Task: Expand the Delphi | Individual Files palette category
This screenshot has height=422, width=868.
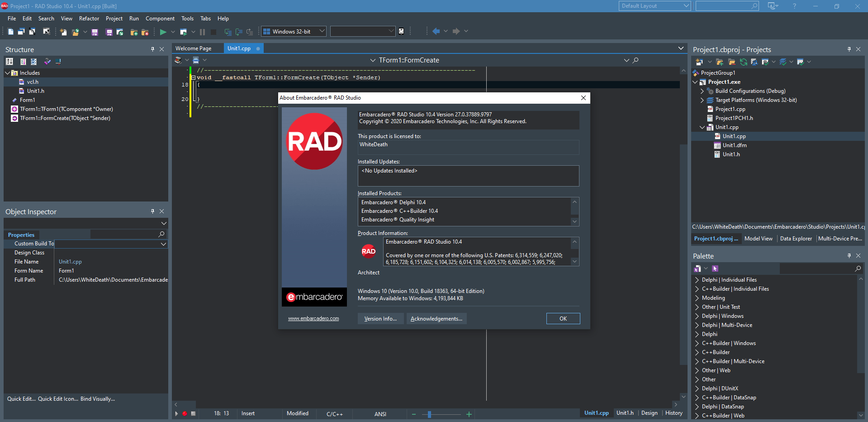Action: [x=697, y=280]
